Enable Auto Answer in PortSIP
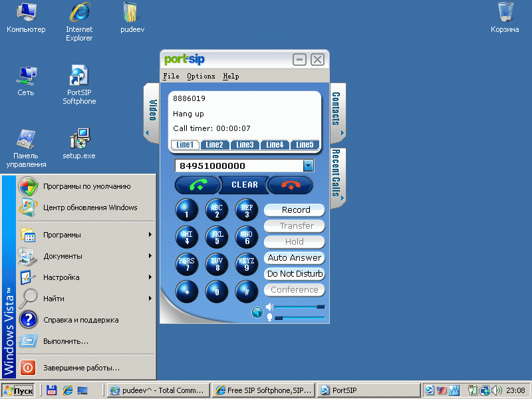The width and height of the screenshot is (532, 399). click(295, 258)
